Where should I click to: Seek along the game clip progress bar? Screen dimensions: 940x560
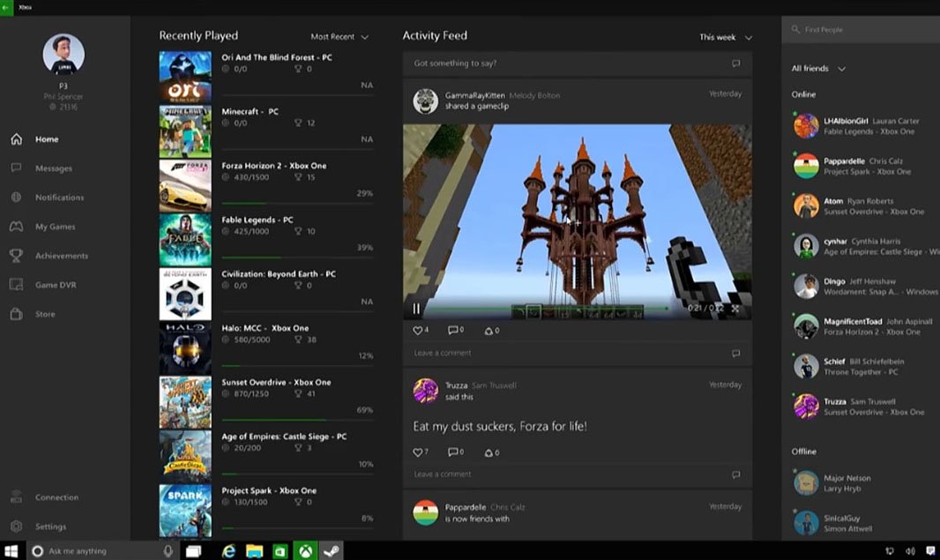[549, 308]
